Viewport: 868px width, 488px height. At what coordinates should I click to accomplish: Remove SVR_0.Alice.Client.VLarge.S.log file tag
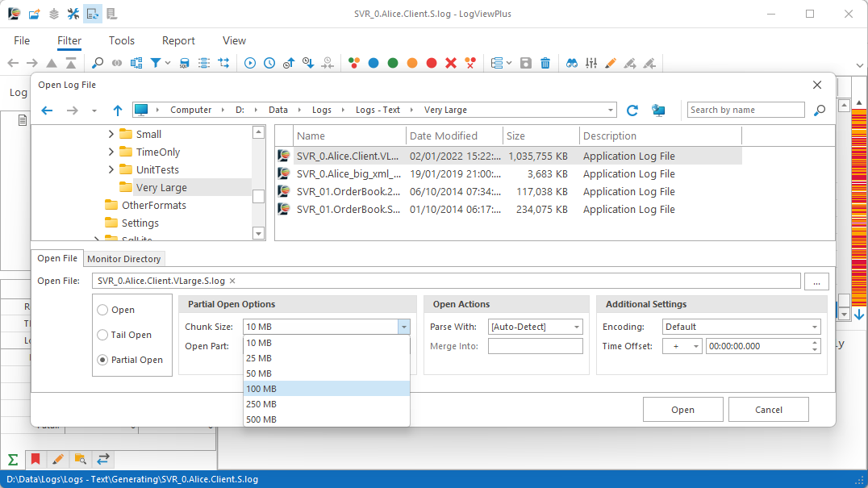click(232, 281)
